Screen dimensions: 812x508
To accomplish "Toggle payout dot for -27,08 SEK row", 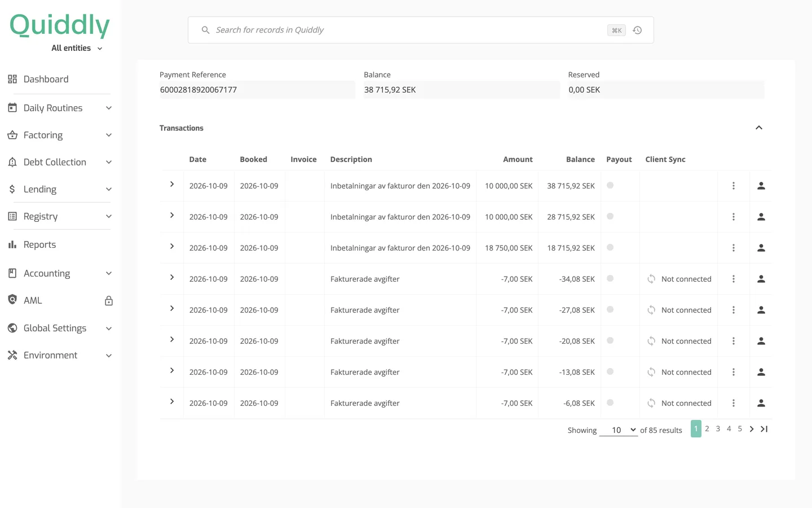I will coord(610,309).
